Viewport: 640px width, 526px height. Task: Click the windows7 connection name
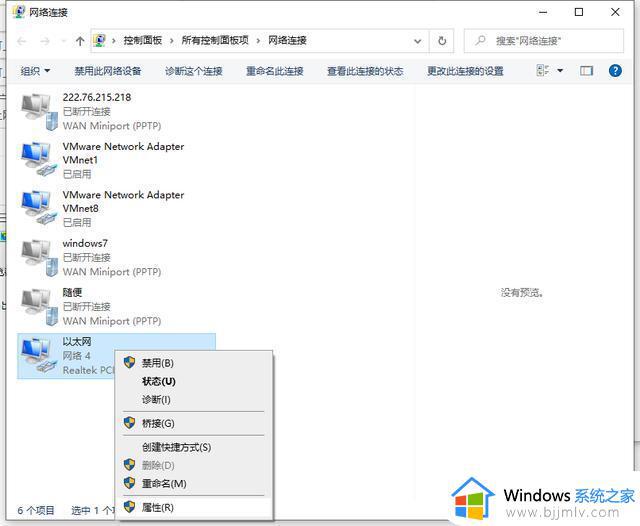[85, 243]
